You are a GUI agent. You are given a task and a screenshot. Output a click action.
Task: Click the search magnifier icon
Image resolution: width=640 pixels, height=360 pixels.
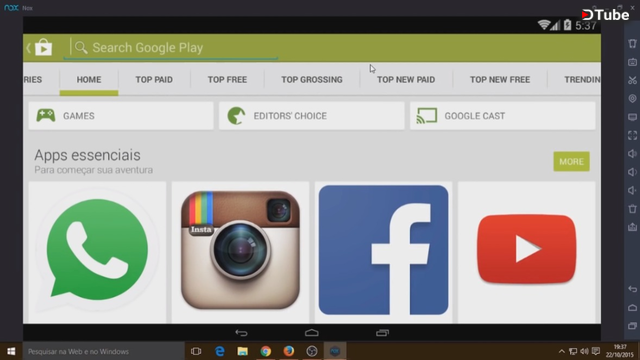[81, 47]
